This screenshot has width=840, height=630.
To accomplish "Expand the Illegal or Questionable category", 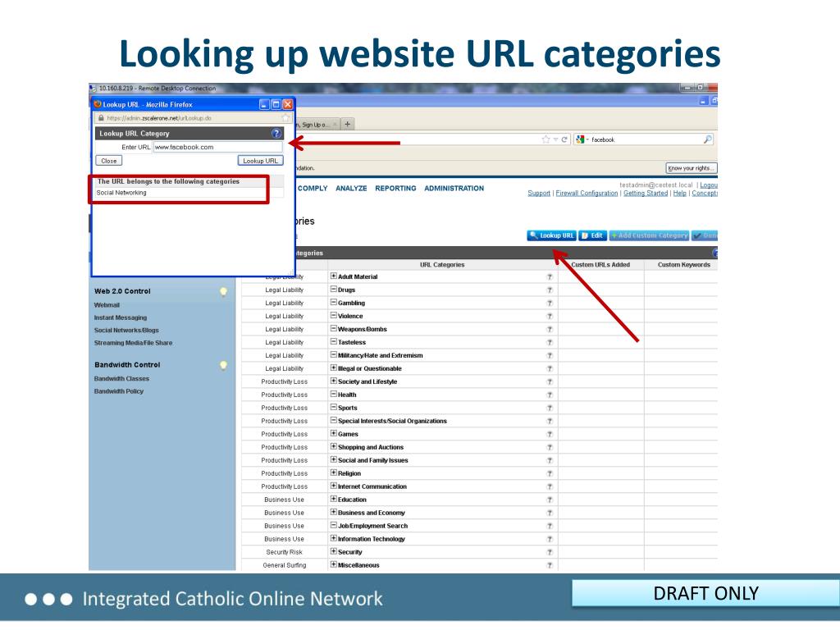I will point(334,368).
